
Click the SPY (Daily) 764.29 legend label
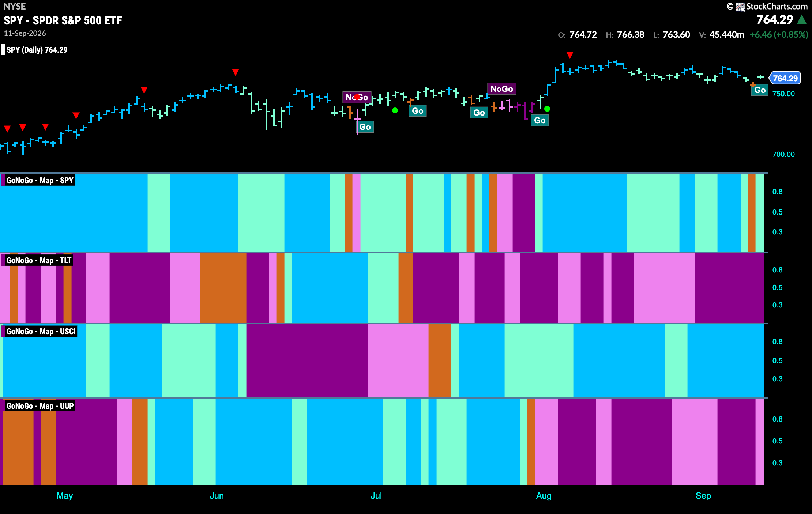coord(37,50)
